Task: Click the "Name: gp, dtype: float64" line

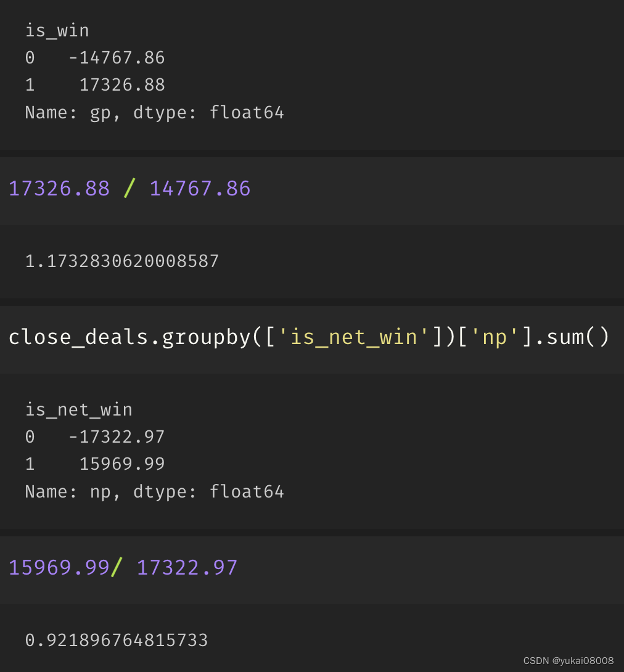Action: coord(154,113)
